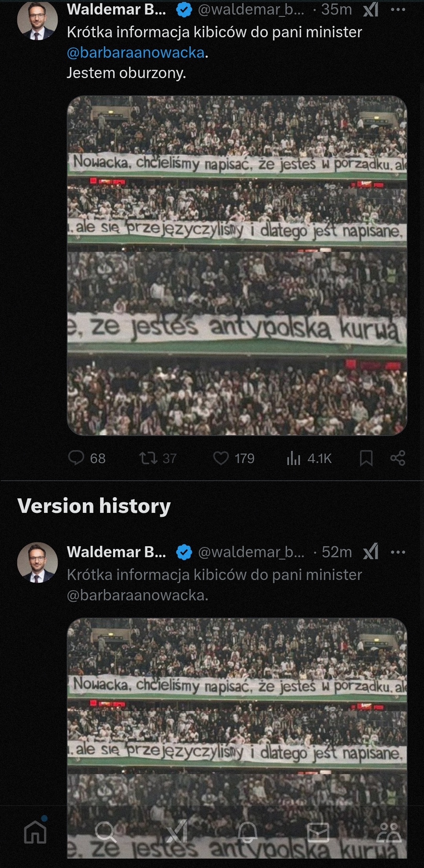Open the Notifications bell in bottom bar
Screen dimensions: 424x868
click(247, 832)
